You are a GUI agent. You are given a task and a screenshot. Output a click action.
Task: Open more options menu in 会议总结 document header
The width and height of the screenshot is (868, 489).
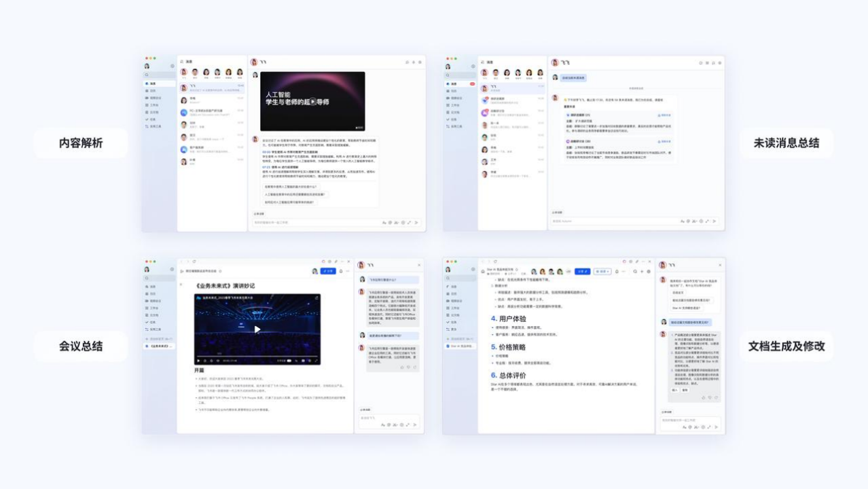tap(348, 271)
